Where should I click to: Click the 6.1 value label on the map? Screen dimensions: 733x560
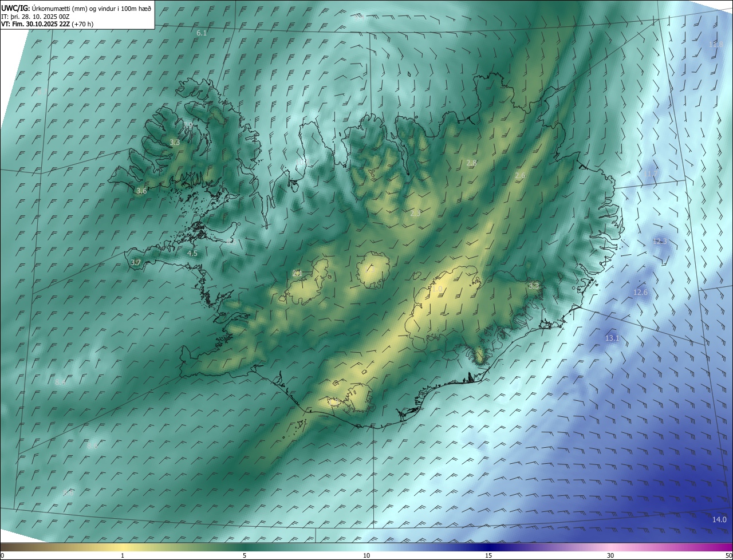click(202, 33)
